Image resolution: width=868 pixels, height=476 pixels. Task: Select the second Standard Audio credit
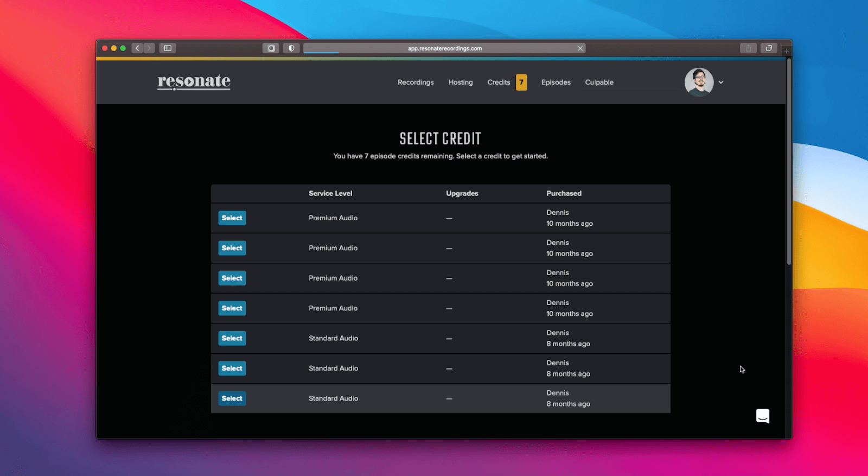click(x=232, y=369)
